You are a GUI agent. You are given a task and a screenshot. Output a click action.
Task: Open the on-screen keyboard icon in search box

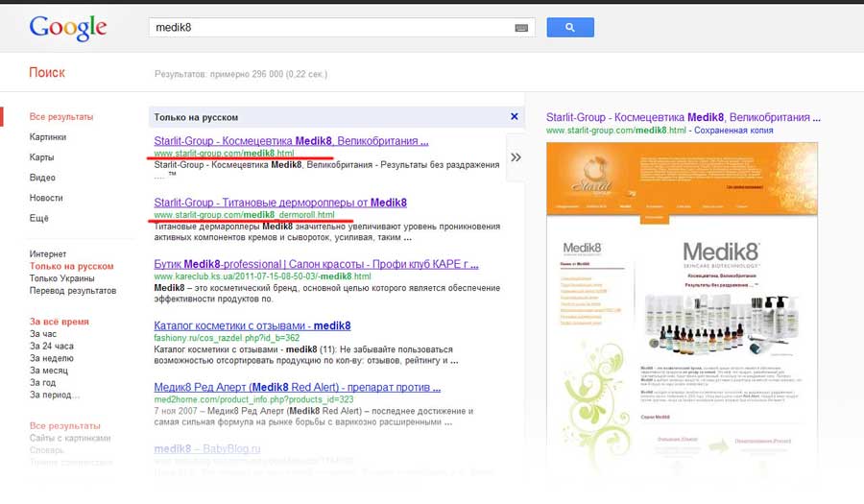point(521,28)
